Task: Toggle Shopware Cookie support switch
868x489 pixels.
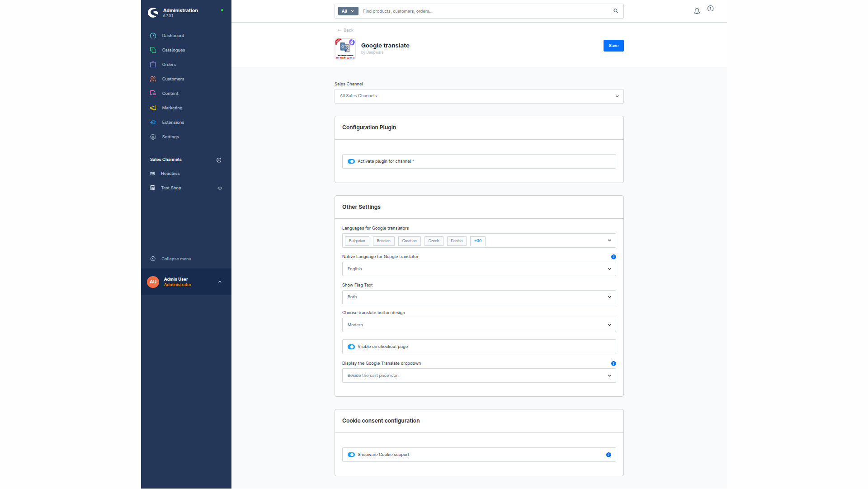Action: [x=351, y=455]
